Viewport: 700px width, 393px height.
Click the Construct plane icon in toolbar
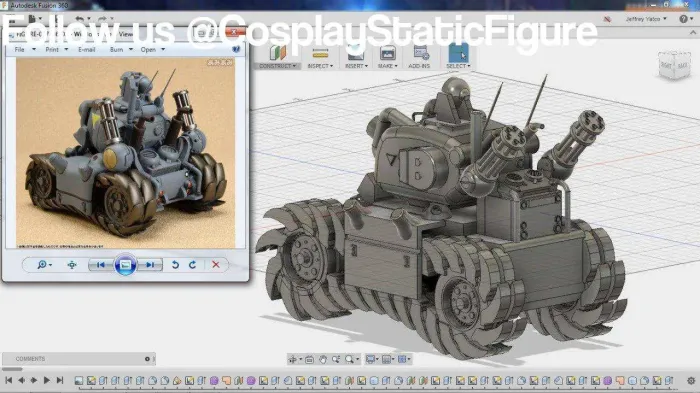(x=278, y=53)
